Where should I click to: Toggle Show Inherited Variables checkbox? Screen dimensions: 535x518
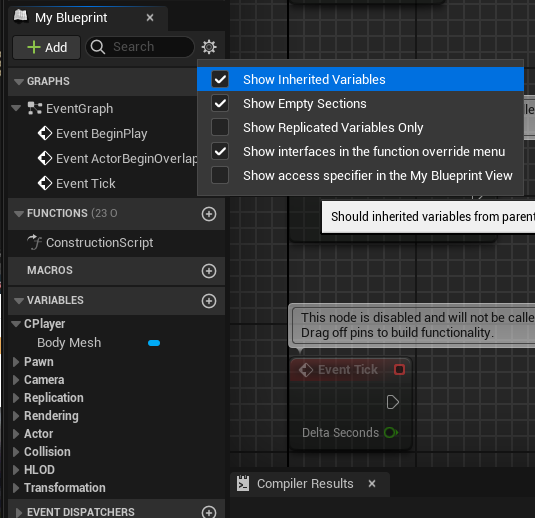coord(220,79)
